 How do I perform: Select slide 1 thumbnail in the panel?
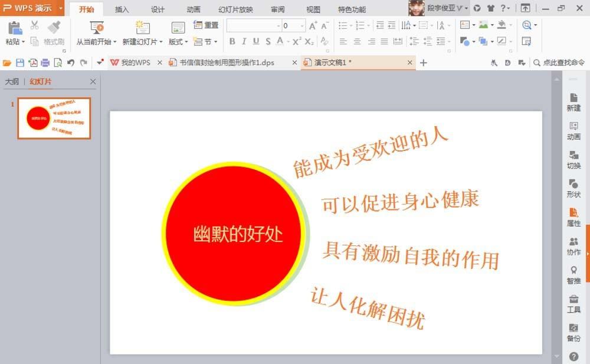tap(54, 117)
